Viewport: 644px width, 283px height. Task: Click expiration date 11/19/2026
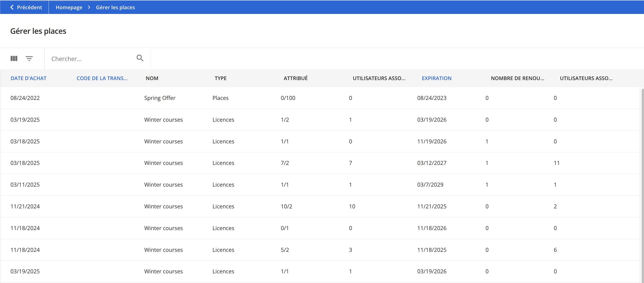(x=432, y=141)
